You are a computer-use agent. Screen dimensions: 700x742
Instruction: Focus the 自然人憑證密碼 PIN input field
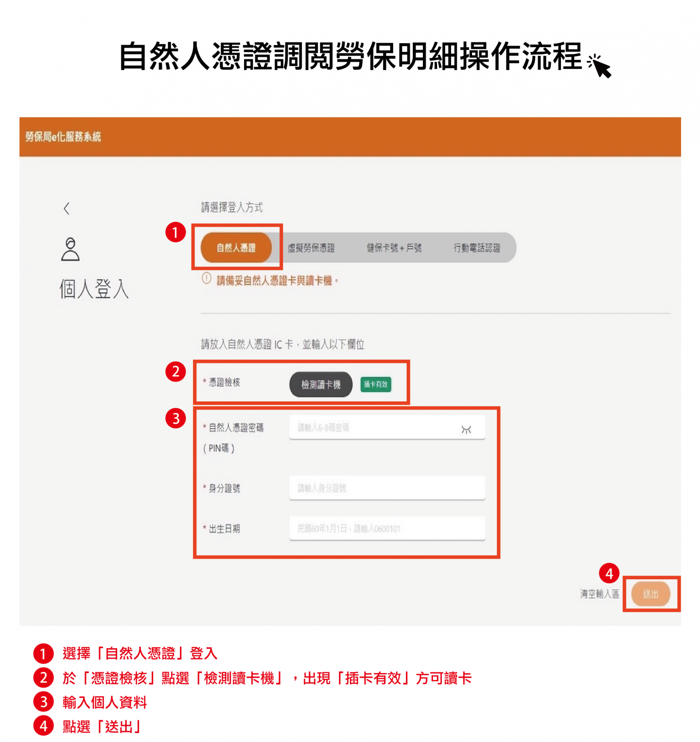click(x=387, y=427)
